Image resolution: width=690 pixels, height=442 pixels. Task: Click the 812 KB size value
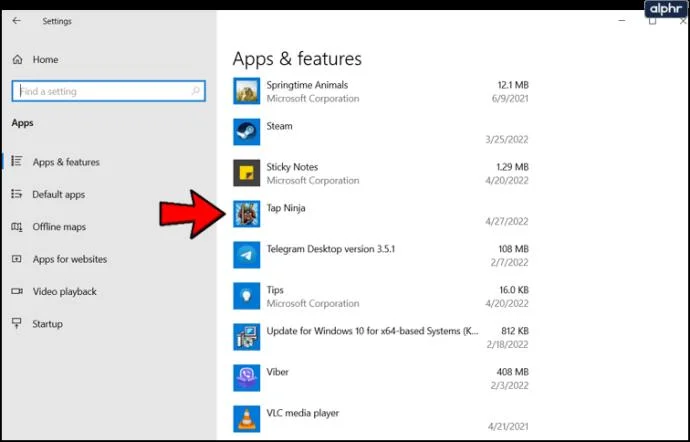coord(515,331)
